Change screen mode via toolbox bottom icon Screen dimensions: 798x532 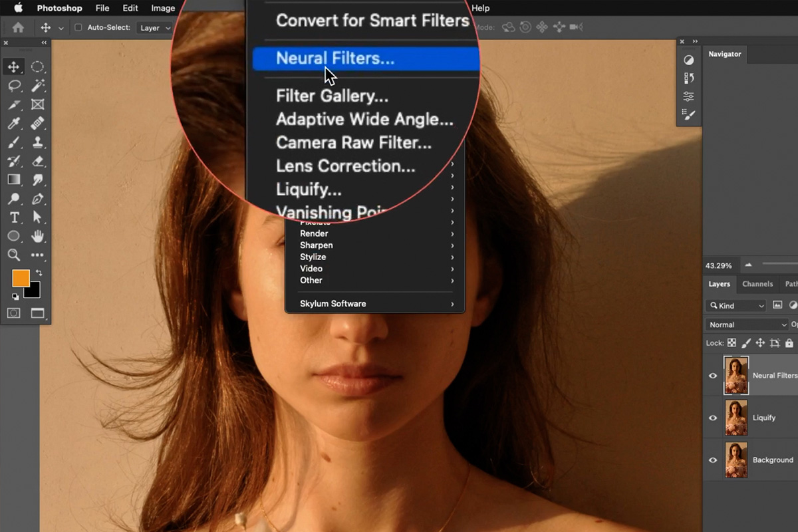point(37,313)
